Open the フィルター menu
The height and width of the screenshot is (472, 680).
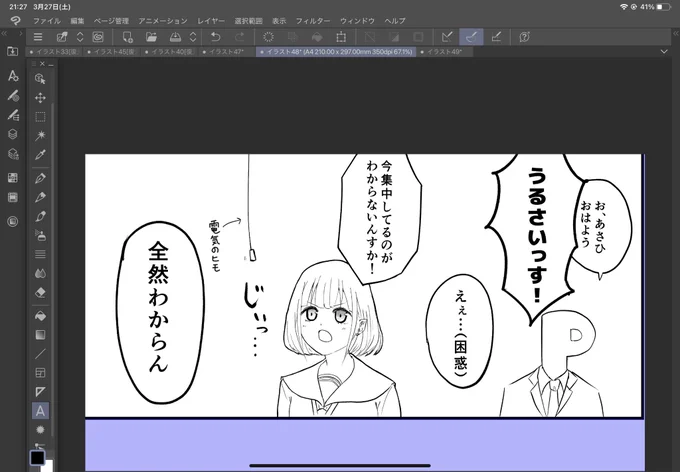tap(313, 20)
